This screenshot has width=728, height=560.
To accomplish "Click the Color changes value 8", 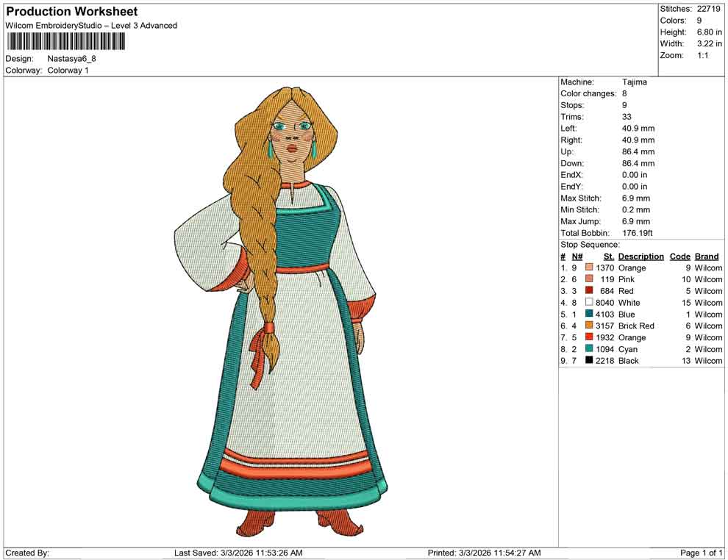I will [624, 93].
